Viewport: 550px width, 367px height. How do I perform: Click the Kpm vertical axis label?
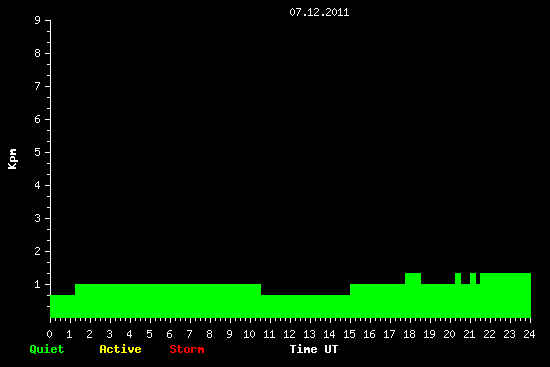(12, 159)
